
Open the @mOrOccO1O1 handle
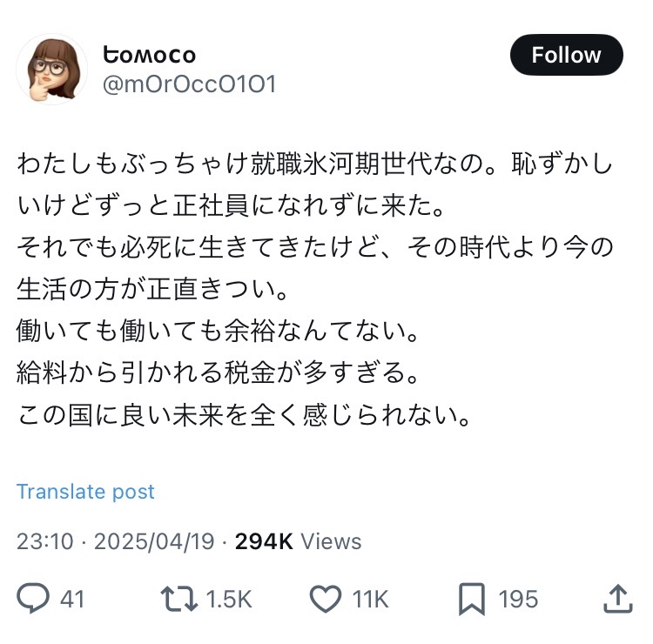[190, 84]
